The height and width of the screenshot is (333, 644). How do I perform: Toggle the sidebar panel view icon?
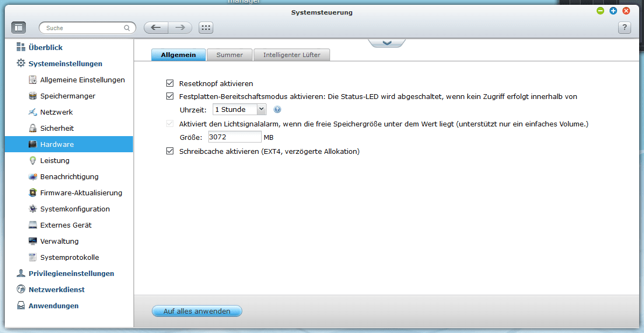18,27
